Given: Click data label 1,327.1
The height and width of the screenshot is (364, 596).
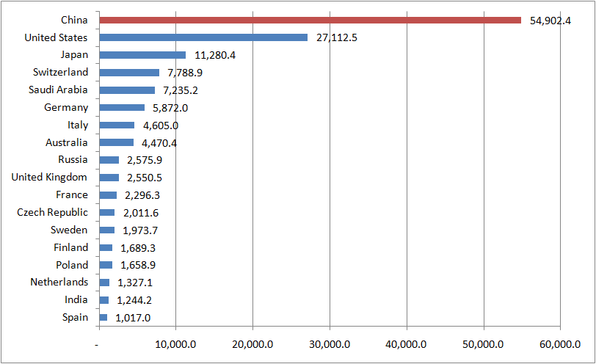Looking at the screenshot, I should coord(135,283).
